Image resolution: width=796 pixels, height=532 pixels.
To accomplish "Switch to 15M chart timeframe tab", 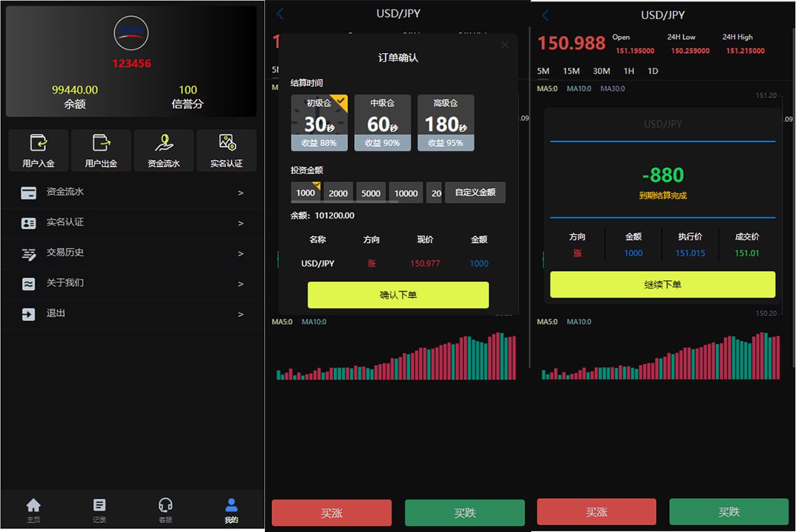I will coord(571,71).
